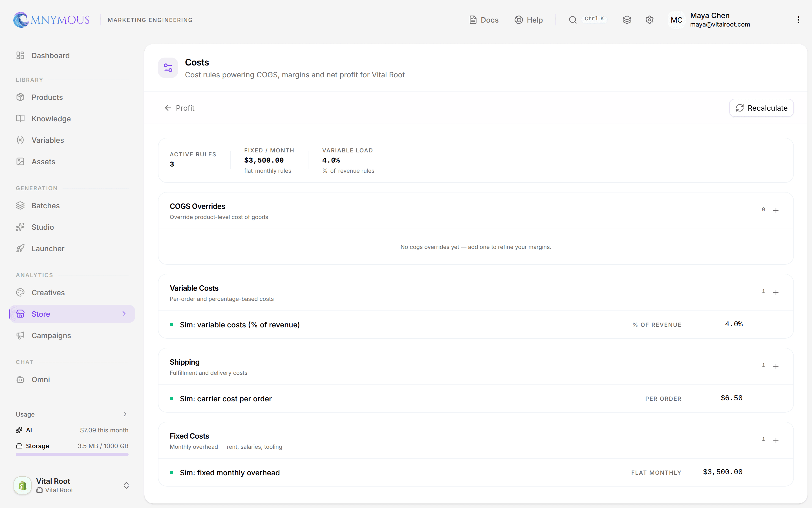
Task: Click the Launcher rocket icon
Action: [x=21, y=249]
